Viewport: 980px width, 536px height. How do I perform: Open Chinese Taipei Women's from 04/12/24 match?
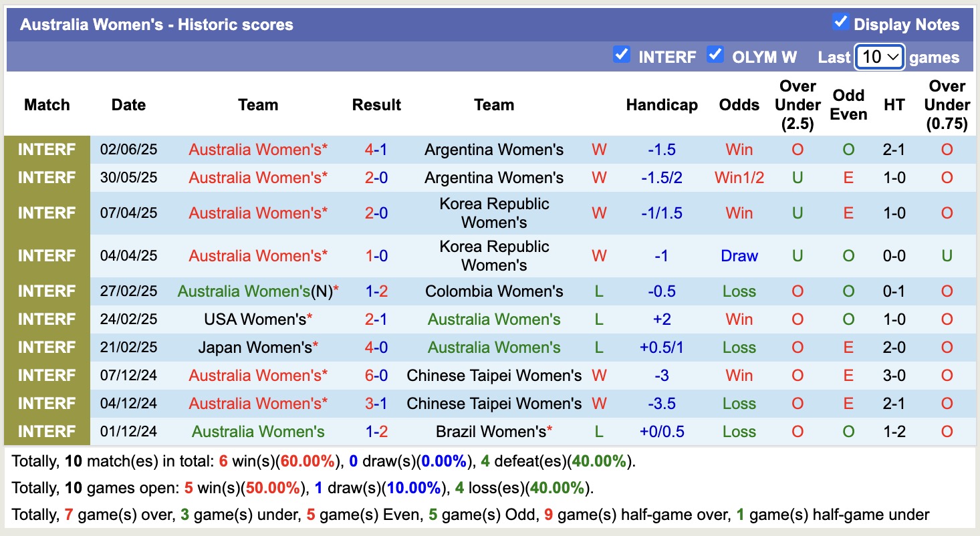(494, 404)
